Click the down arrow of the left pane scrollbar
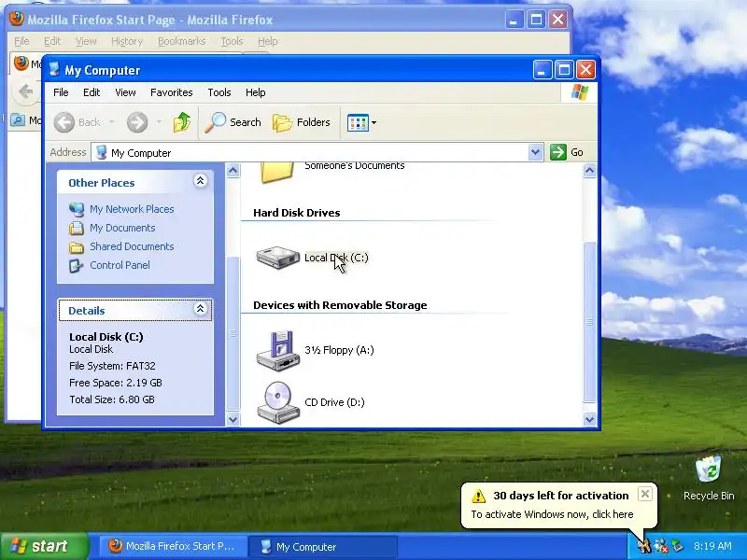This screenshot has width=747, height=560. pyautogui.click(x=233, y=419)
